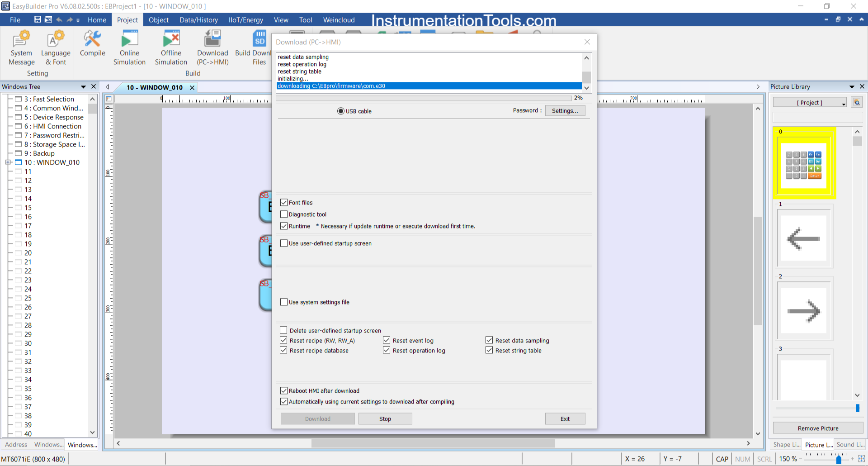Select the USB cable radio option

coord(341,111)
